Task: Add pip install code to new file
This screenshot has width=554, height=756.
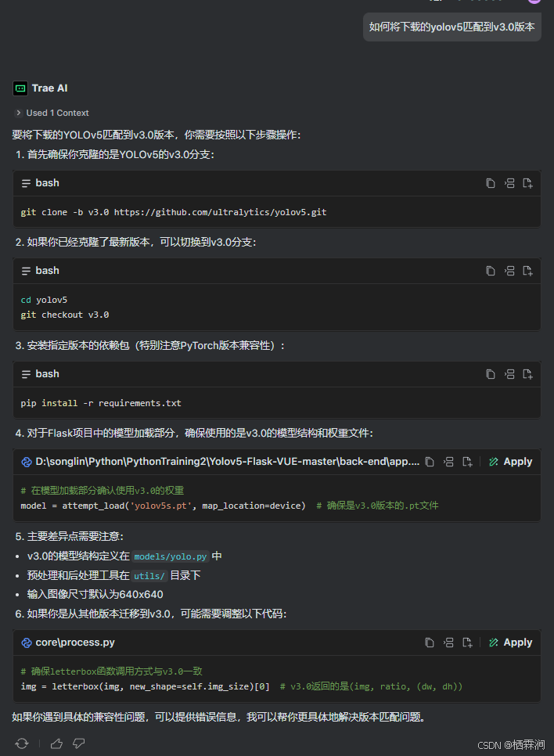Action: [527, 374]
